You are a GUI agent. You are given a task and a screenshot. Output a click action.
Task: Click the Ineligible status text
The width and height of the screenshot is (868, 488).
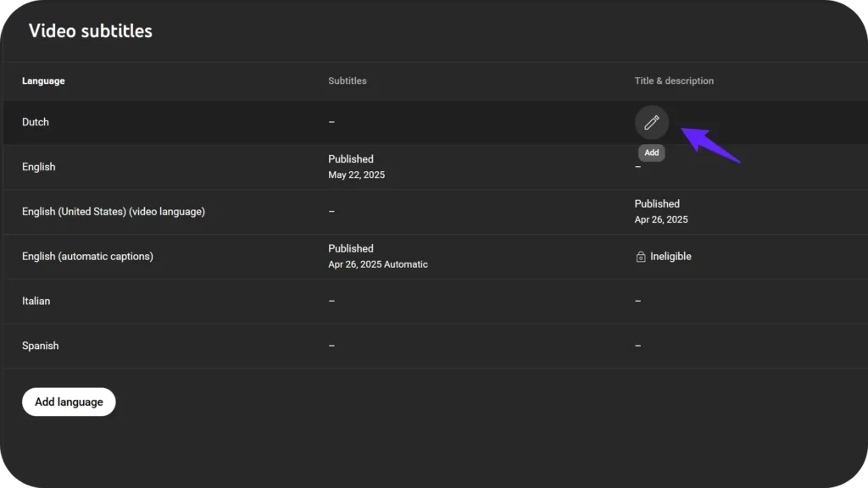(670, 257)
